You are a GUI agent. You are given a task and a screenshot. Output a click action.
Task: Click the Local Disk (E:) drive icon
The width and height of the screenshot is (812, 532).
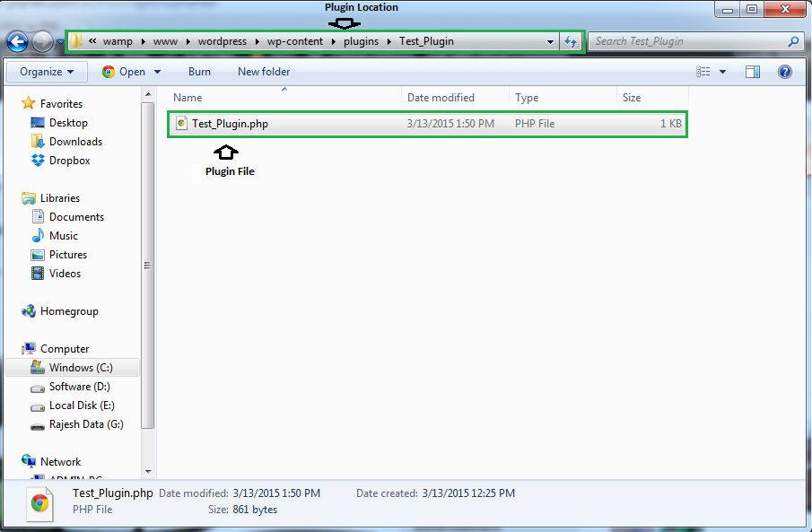pos(38,406)
